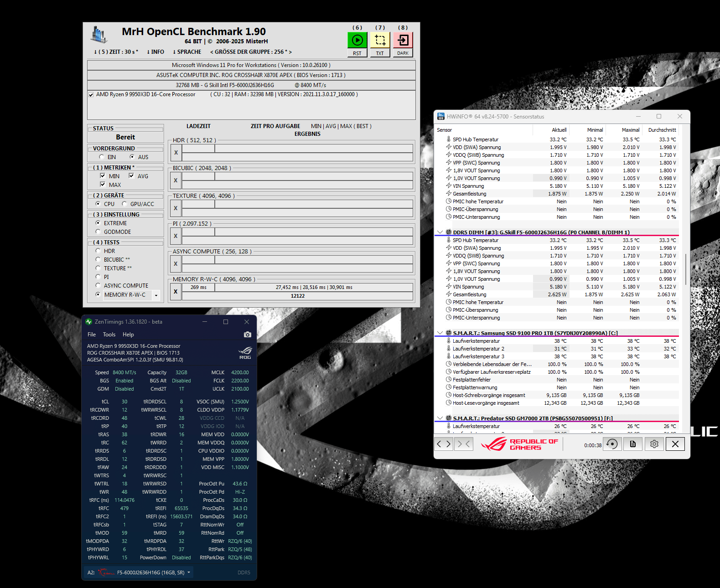This screenshot has width=720, height=588.
Task: Click the Republic of Gamers logo in HWiNFO
Action: 520,444
